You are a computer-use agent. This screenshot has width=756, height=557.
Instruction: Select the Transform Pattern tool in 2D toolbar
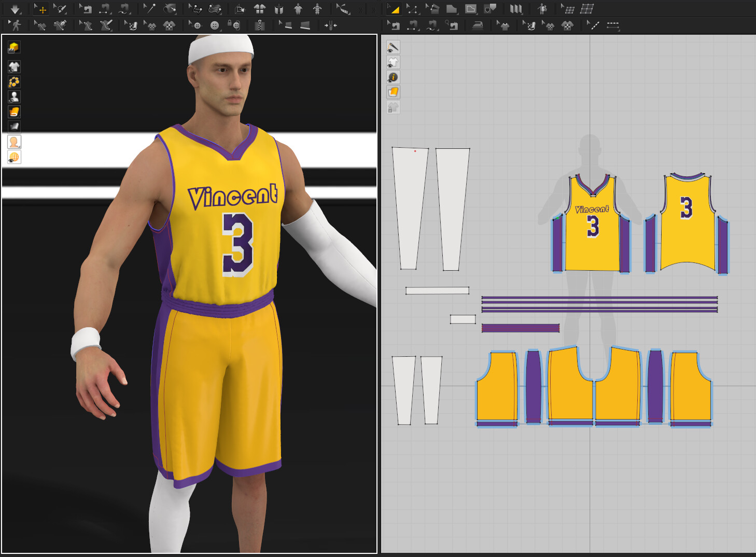point(394,9)
